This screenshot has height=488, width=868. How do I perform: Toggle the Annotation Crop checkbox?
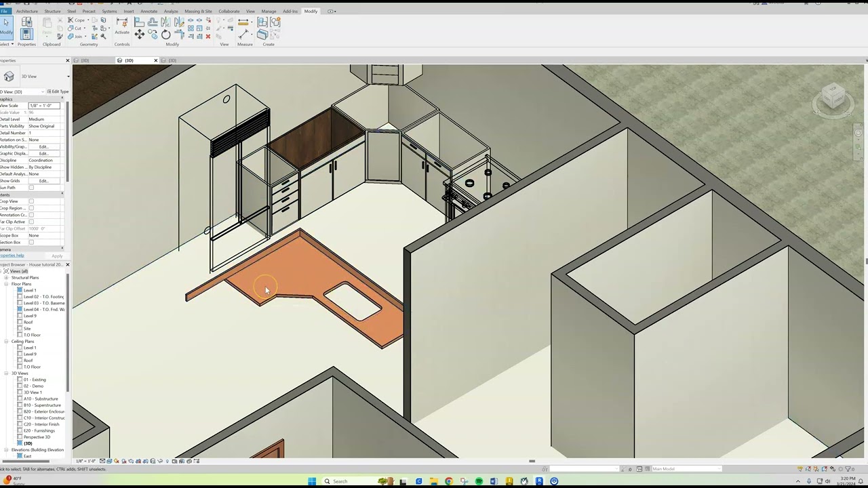click(x=31, y=215)
